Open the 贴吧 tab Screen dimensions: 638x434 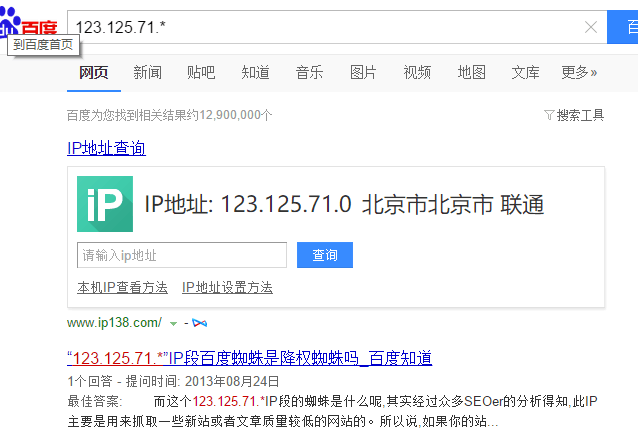[x=201, y=73]
